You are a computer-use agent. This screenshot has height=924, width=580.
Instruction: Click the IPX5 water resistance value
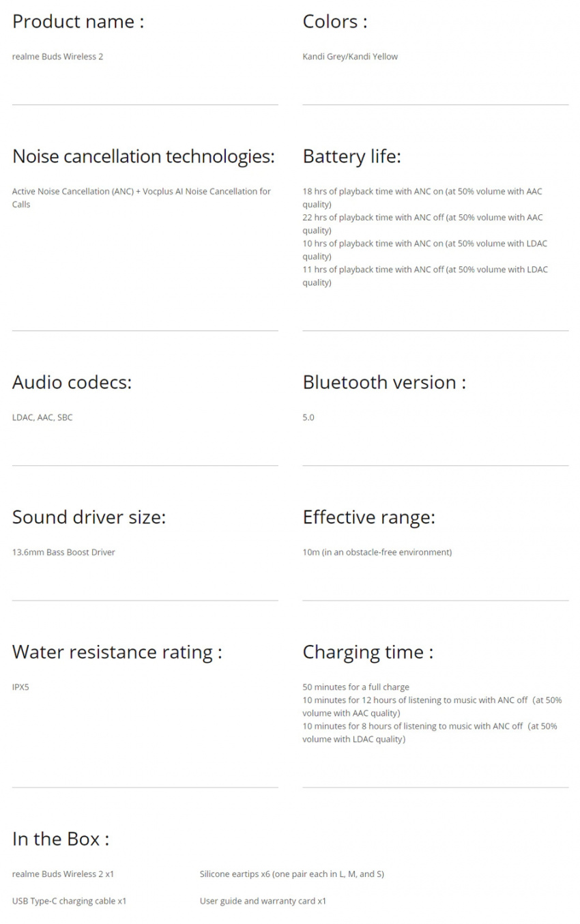click(x=20, y=687)
